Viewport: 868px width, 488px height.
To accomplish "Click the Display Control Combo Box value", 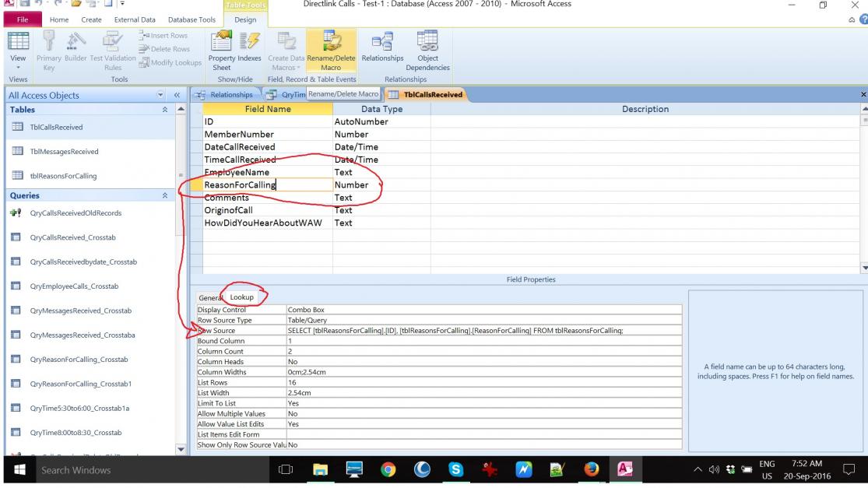I will 483,310.
